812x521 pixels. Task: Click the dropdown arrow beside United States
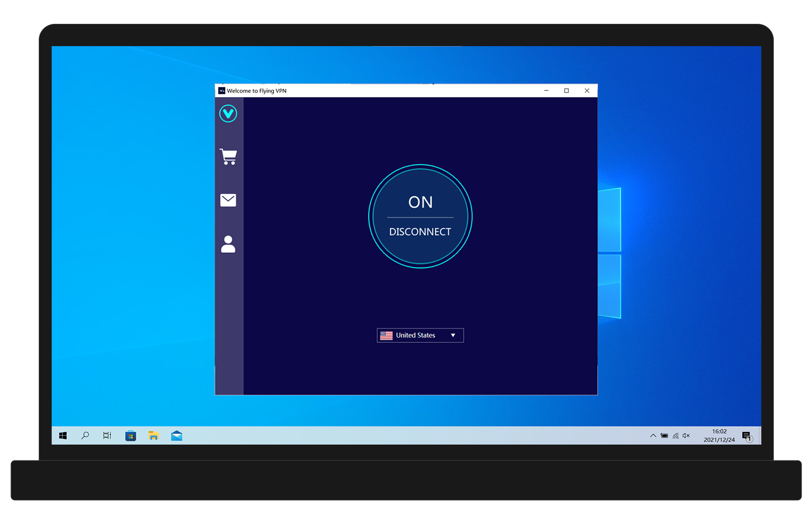(453, 335)
